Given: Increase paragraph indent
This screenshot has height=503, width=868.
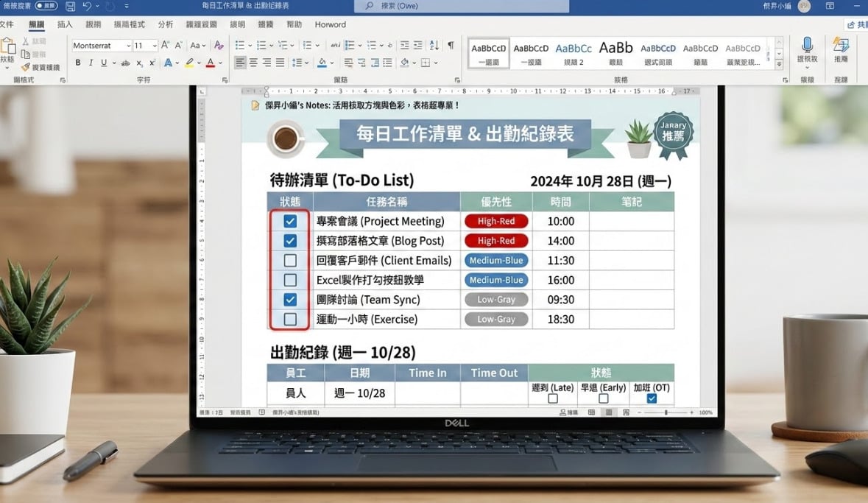Looking at the screenshot, I should (x=417, y=45).
